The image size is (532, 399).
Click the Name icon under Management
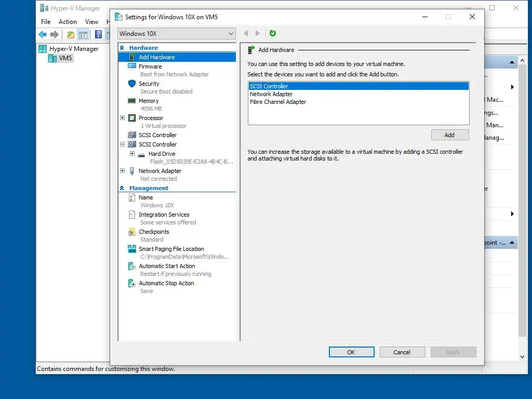coord(132,197)
